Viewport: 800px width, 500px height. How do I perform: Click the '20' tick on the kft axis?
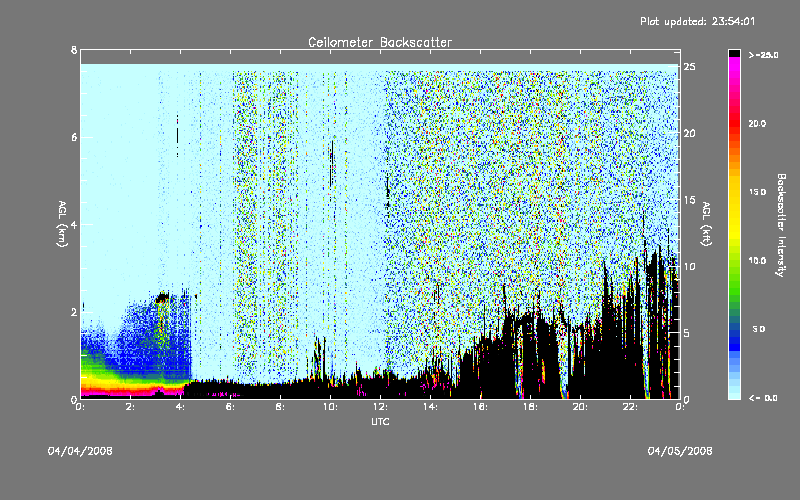coord(690,134)
